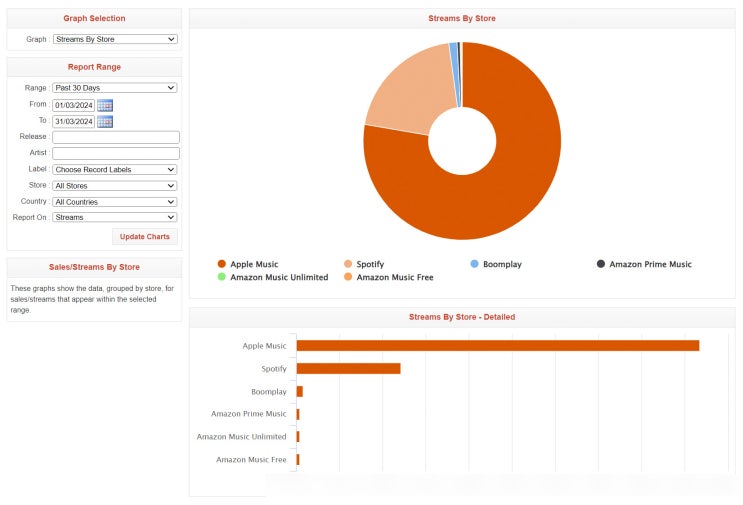Screen dimensions: 743x505
Task: Toggle the Amazon Music Free legend dot
Action: [x=348, y=277]
